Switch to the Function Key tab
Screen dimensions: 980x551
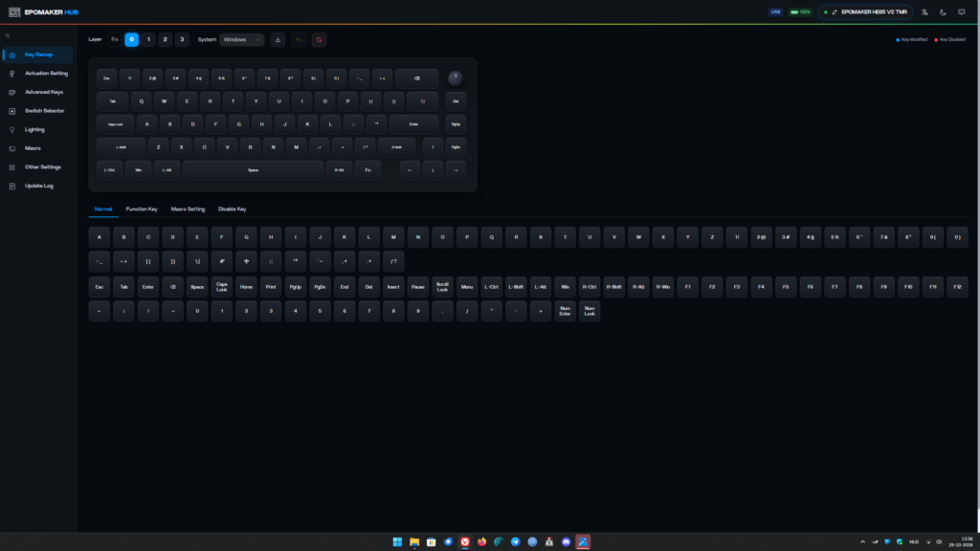(x=142, y=209)
